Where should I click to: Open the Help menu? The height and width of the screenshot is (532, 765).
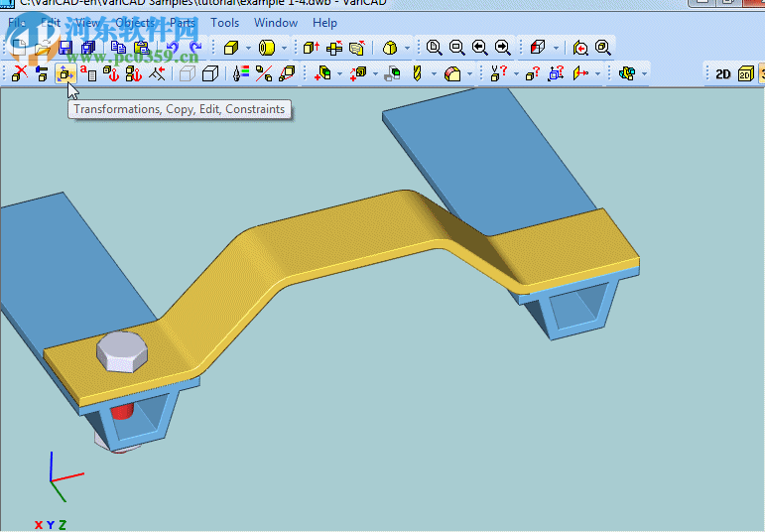[x=324, y=23]
